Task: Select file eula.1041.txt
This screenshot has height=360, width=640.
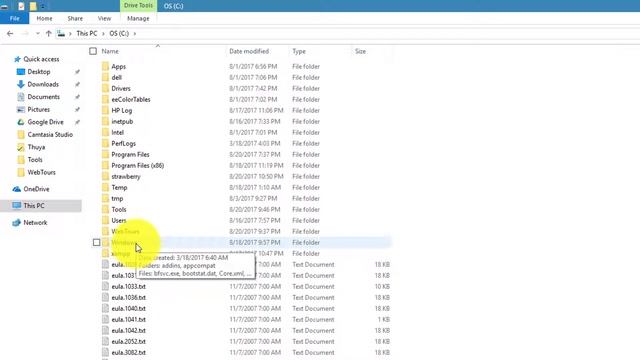Action: pyautogui.click(x=128, y=320)
